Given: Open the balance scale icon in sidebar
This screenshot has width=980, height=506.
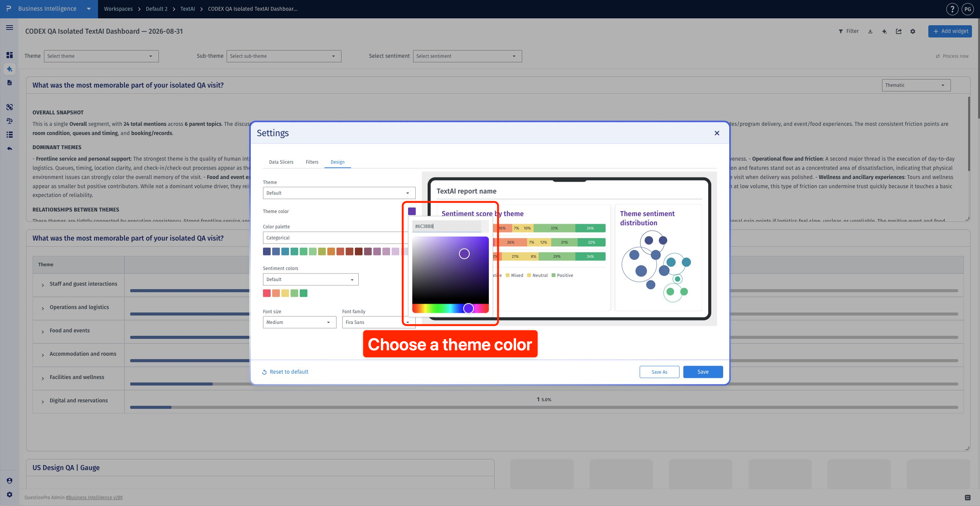Looking at the screenshot, I should (10, 121).
